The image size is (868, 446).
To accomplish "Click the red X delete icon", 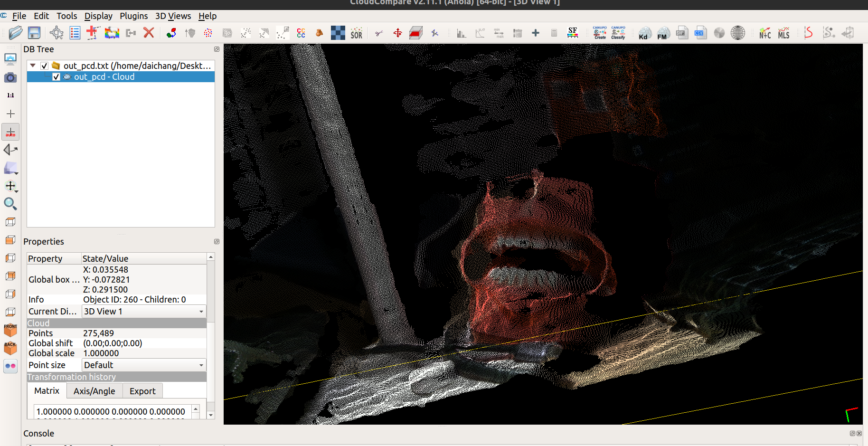I will coord(149,33).
